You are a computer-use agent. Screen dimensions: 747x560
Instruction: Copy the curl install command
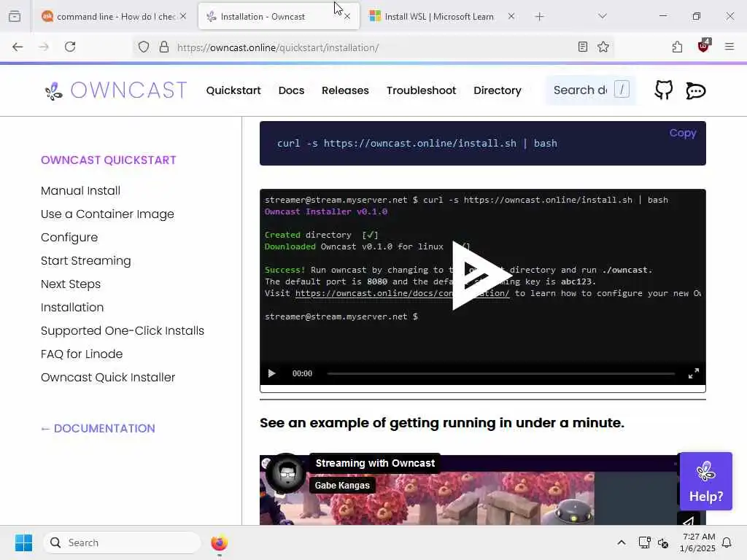[x=683, y=133]
